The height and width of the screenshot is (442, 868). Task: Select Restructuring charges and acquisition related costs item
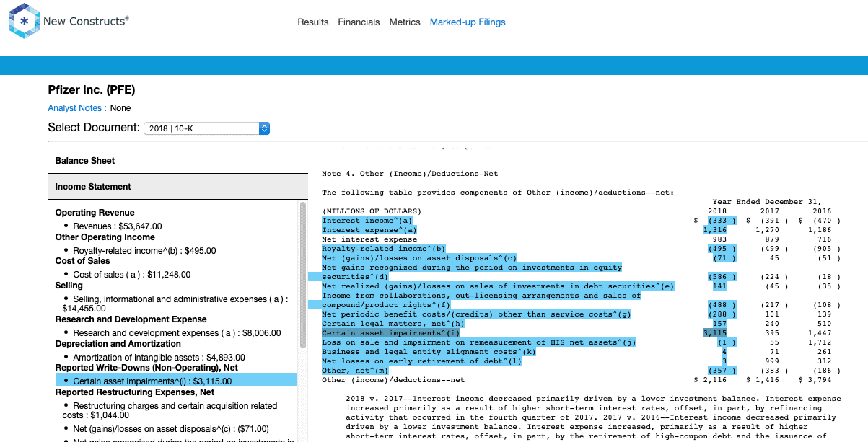pyautogui.click(x=170, y=410)
